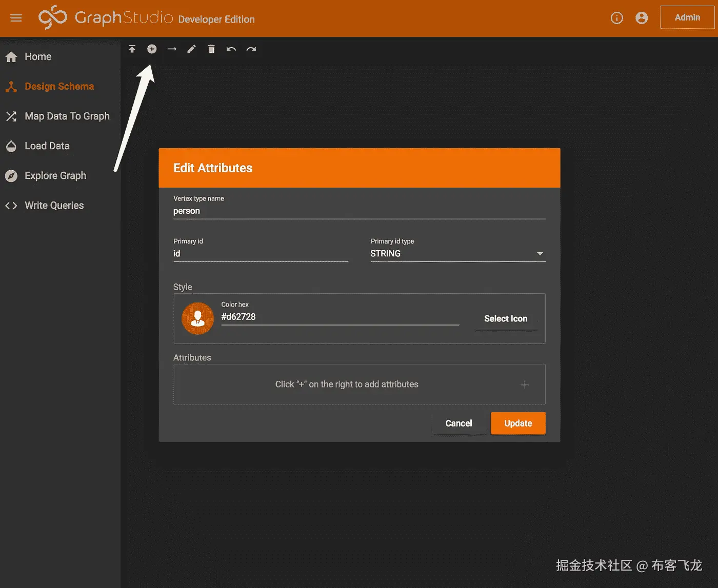Click the Edit Attributes dialog title

213,168
